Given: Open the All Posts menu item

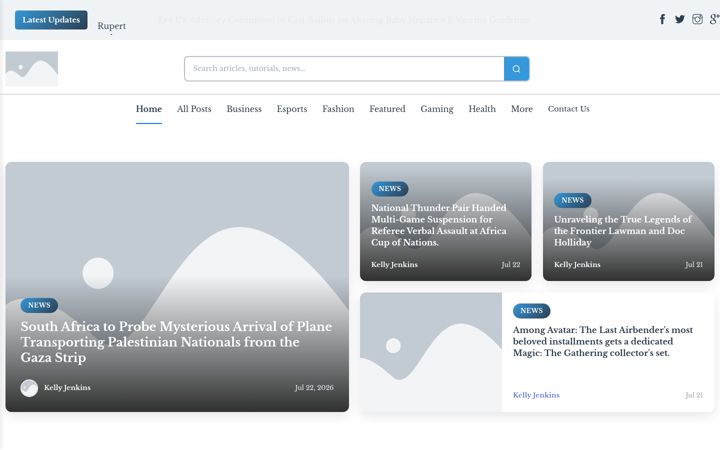Looking at the screenshot, I should [194, 109].
